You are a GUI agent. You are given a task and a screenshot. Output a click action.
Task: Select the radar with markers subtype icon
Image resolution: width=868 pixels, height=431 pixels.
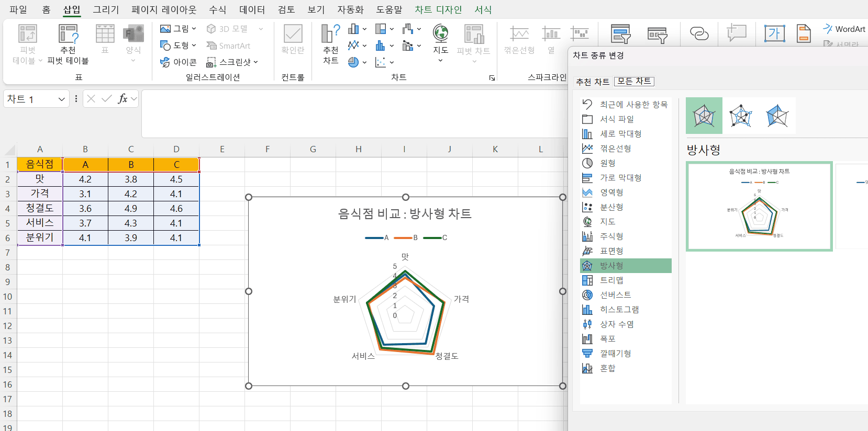coord(740,116)
